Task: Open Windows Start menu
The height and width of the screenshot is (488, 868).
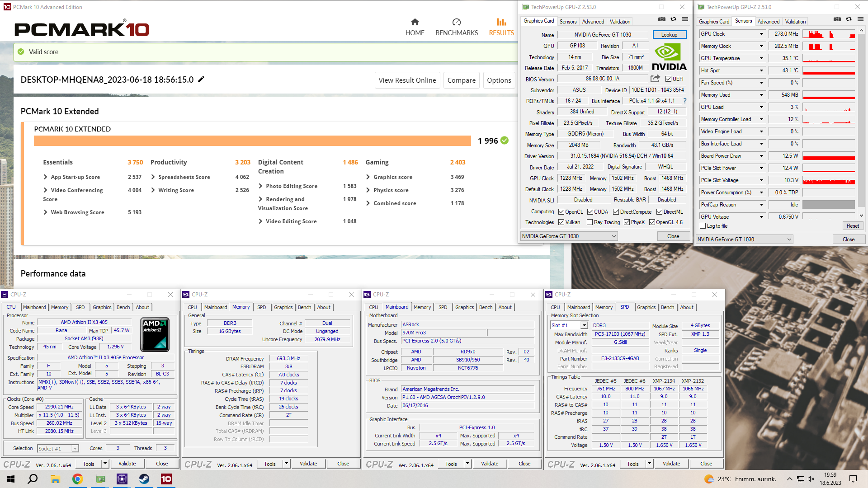Action: click(x=11, y=479)
